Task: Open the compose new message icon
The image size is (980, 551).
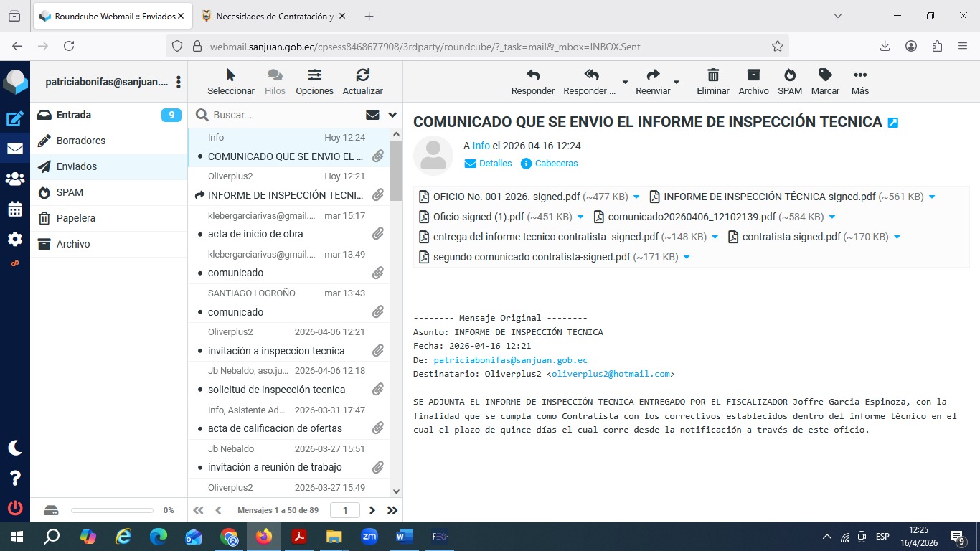Action: (x=15, y=119)
